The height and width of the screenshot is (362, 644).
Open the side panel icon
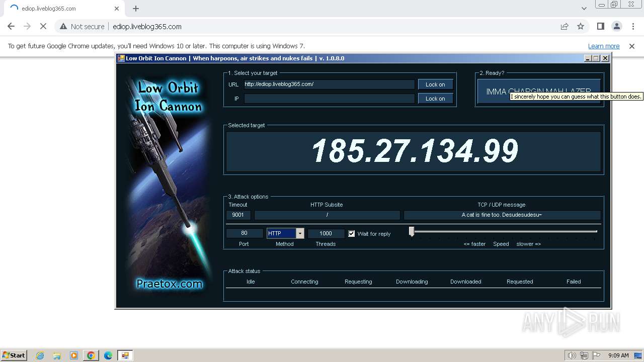(x=601, y=26)
